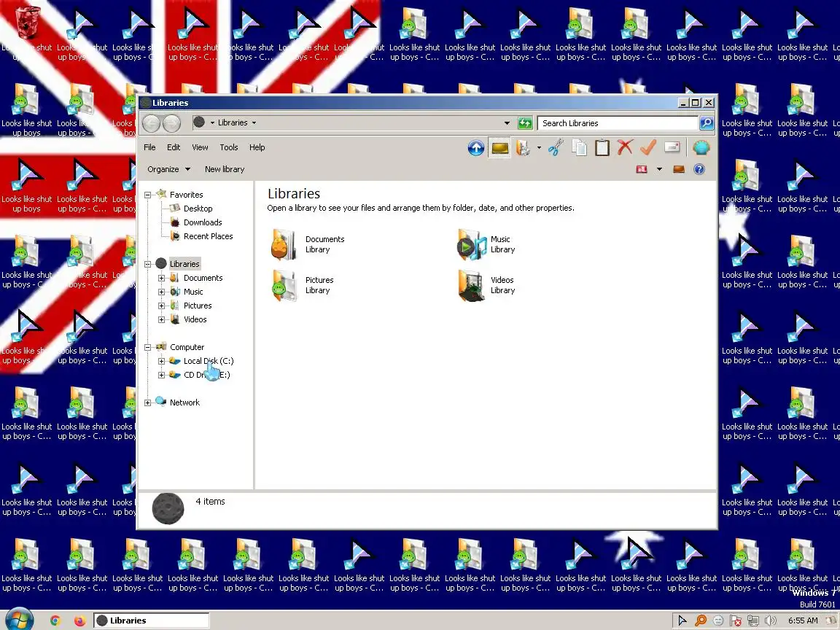The width and height of the screenshot is (840, 630).
Task: Collapse the Libraries tree node
Action: (x=148, y=264)
